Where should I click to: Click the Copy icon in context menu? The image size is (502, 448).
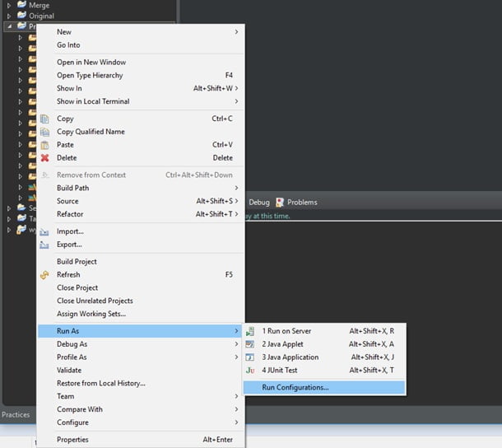(44, 119)
